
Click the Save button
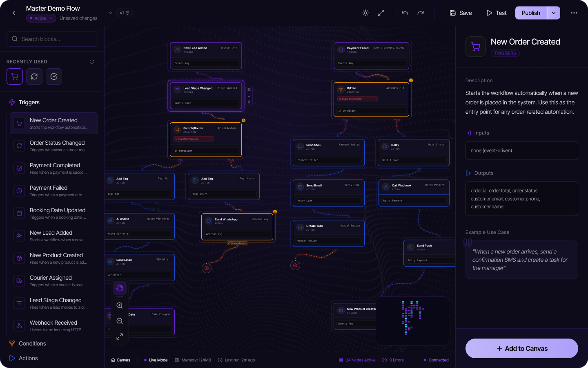pyautogui.click(x=461, y=13)
